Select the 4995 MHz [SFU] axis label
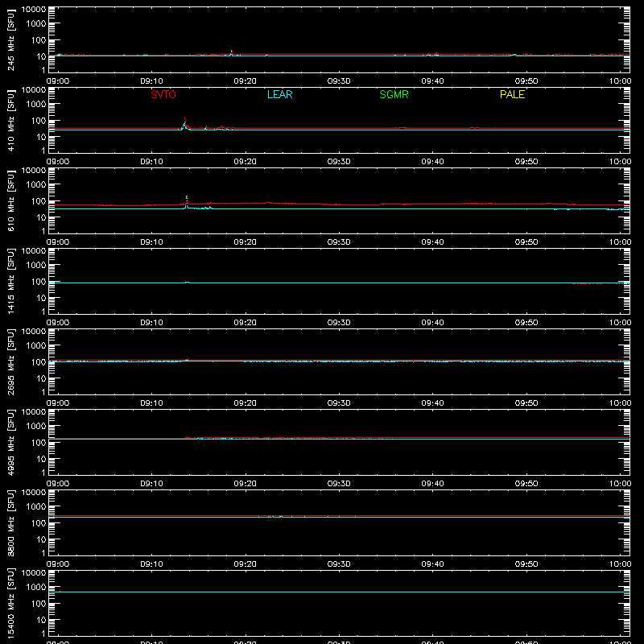644x644 pixels. coord(10,442)
